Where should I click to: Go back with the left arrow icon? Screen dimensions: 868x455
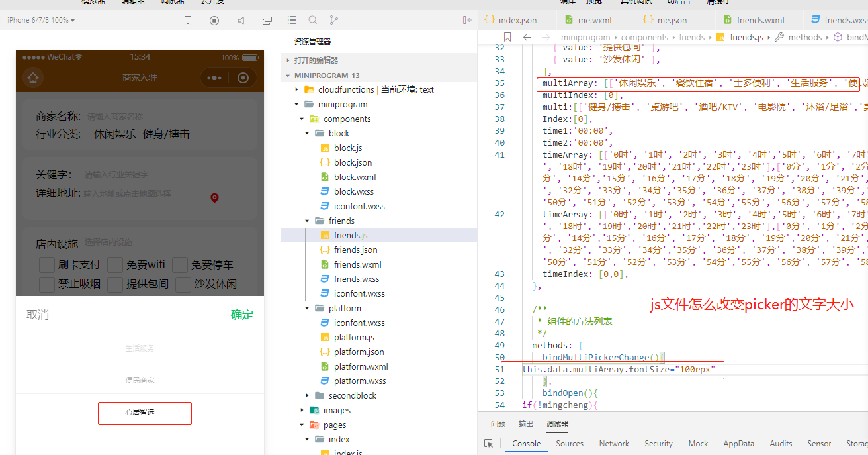(x=527, y=37)
